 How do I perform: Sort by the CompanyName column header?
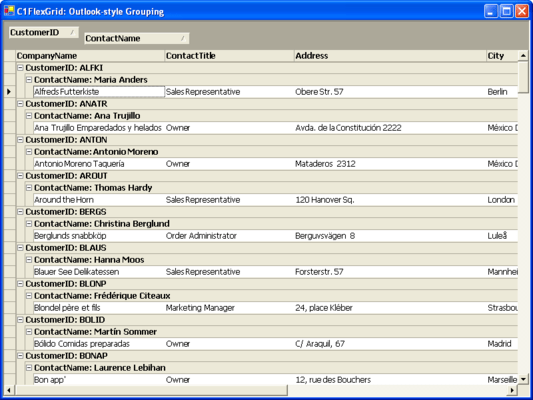click(90, 56)
